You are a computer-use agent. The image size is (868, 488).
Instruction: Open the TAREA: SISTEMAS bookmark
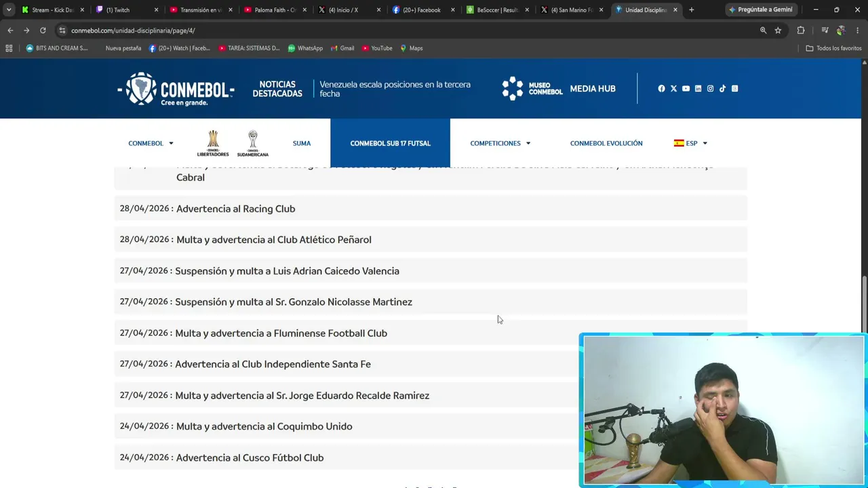(x=250, y=48)
